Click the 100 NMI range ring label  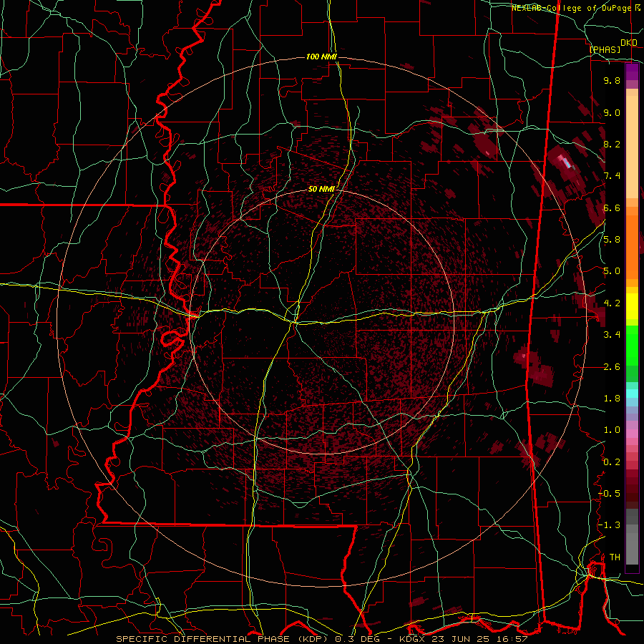(x=321, y=57)
